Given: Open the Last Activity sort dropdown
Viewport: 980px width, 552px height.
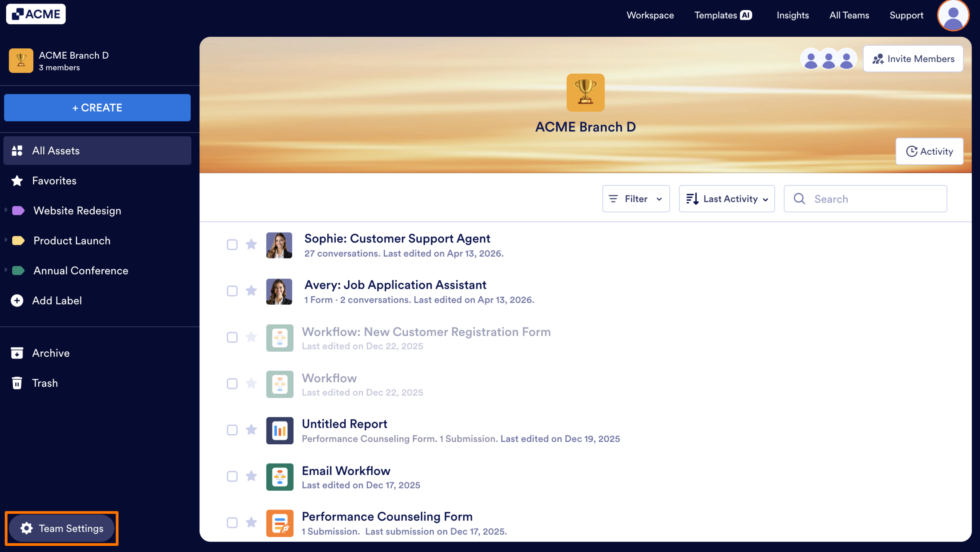Looking at the screenshot, I should point(727,199).
